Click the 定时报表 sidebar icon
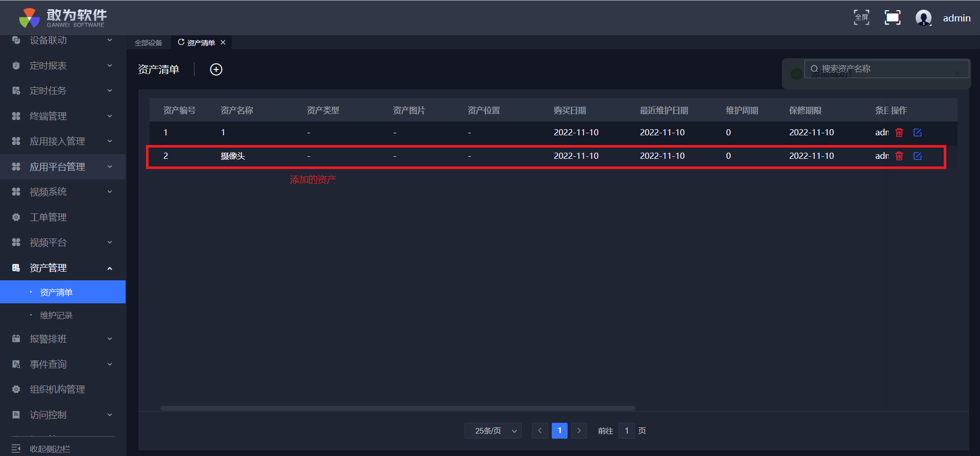The height and width of the screenshot is (456, 980). pos(16,65)
